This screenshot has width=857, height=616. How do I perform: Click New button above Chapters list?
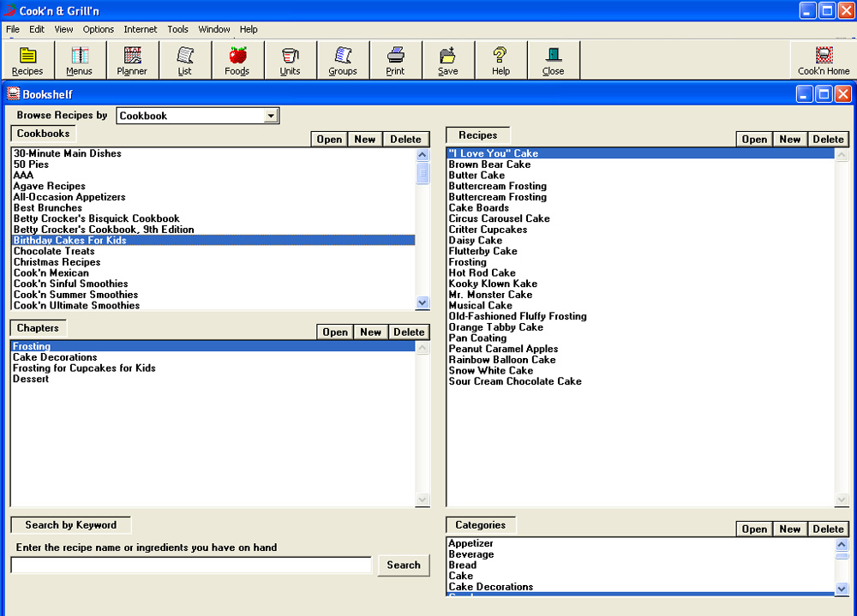tap(370, 332)
